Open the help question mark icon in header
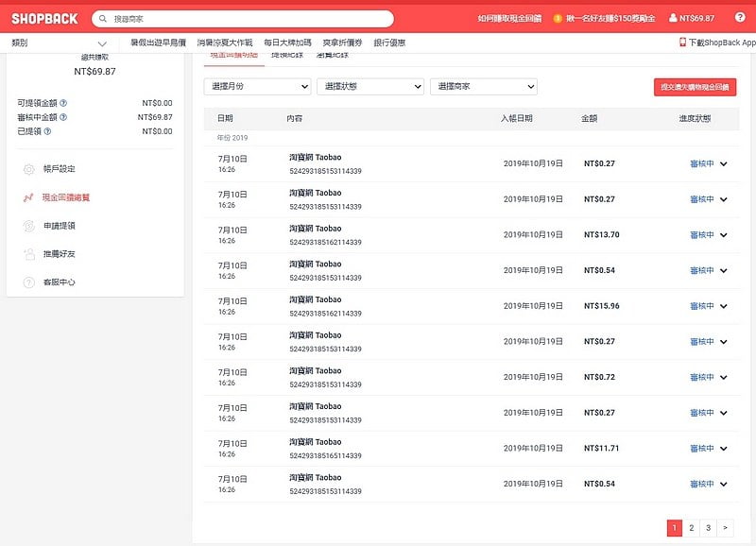Viewport: 756px width, 546px height. pos(740,17)
